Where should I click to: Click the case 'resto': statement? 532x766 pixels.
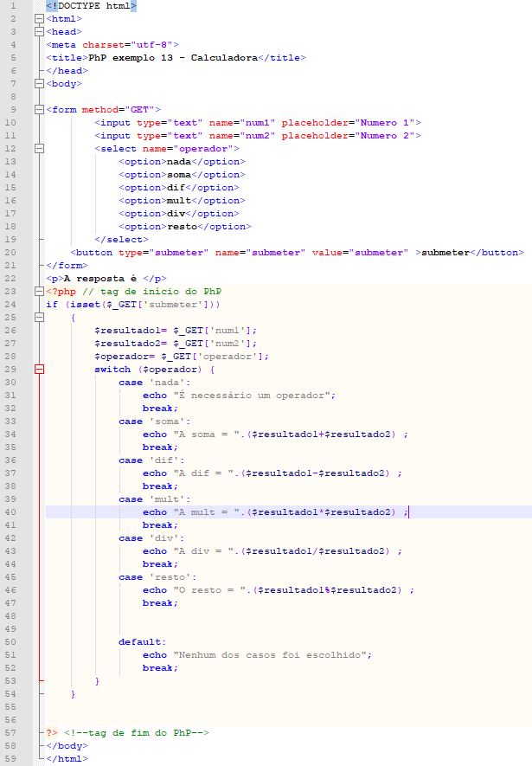coord(157,577)
